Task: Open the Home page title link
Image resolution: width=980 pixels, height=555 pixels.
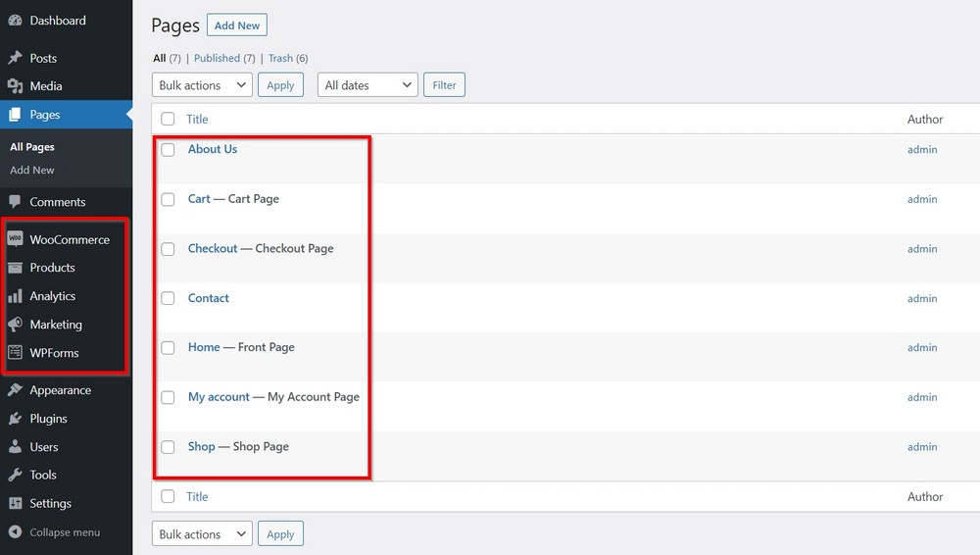Action: [x=204, y=347]
